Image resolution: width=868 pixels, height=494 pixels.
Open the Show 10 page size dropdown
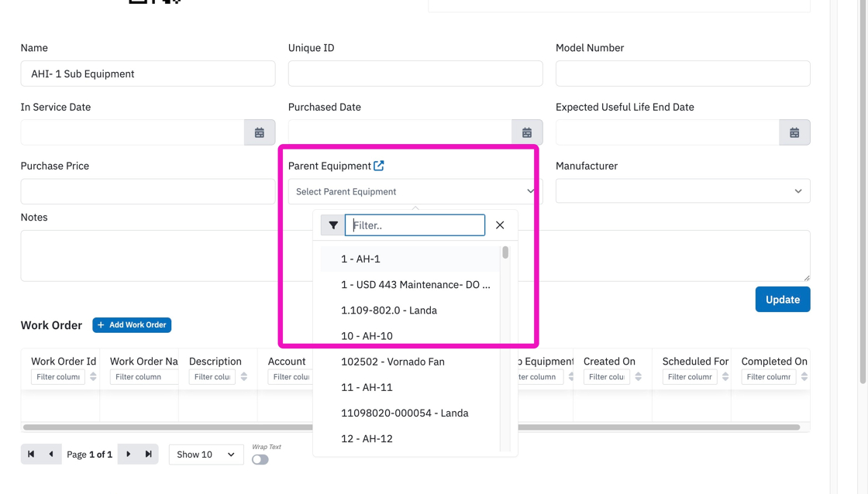[x=206, y=455]
